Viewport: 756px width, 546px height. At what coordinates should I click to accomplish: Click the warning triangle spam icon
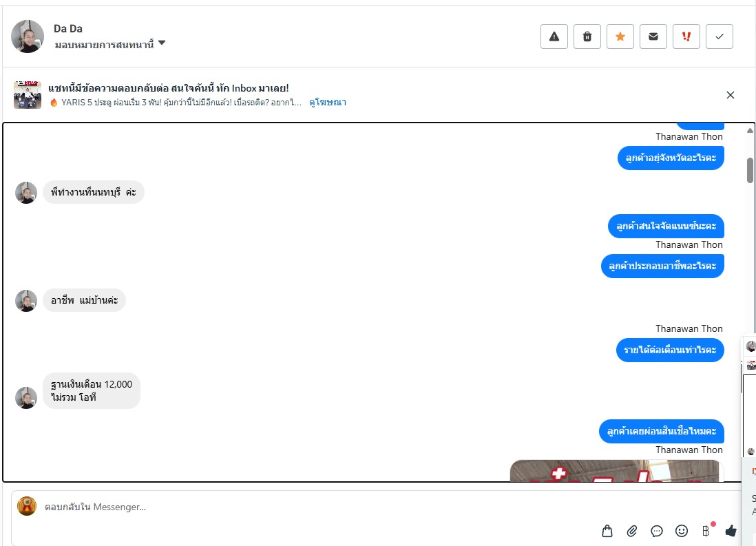(x=554, y=36)
